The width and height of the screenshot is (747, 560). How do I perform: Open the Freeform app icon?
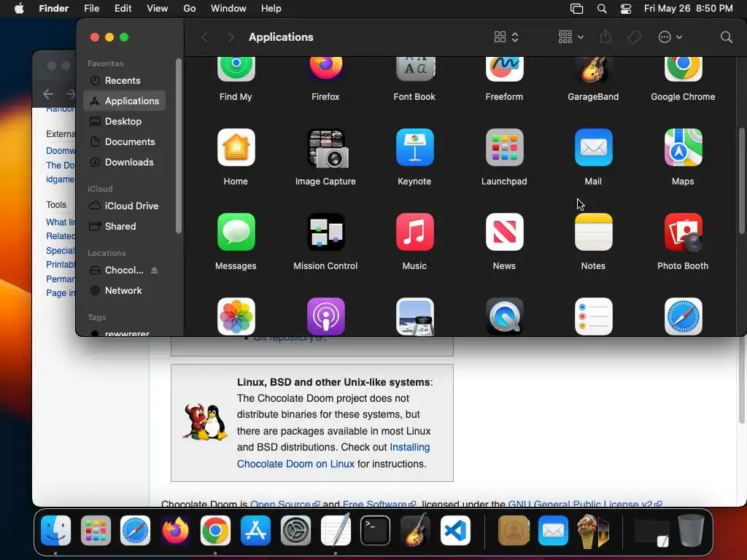click(504, 69)
